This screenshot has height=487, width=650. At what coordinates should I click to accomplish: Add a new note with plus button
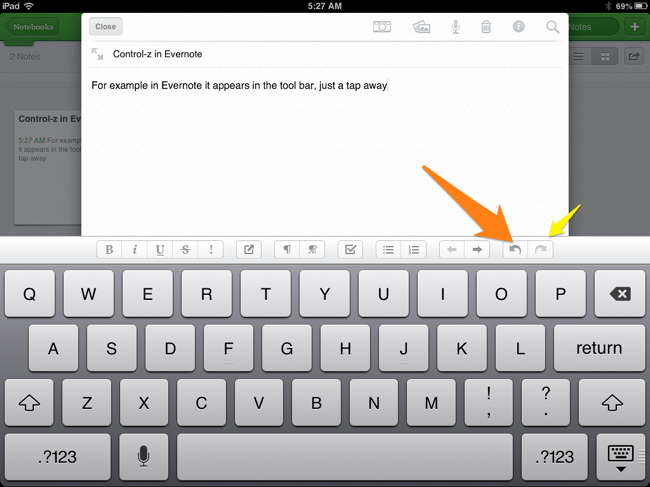point(634,27)
